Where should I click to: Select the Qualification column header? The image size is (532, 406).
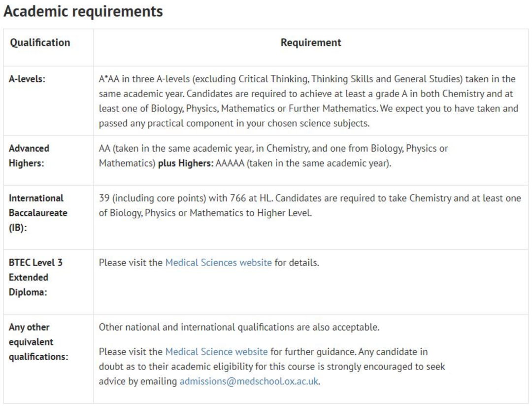click(40, 43)
